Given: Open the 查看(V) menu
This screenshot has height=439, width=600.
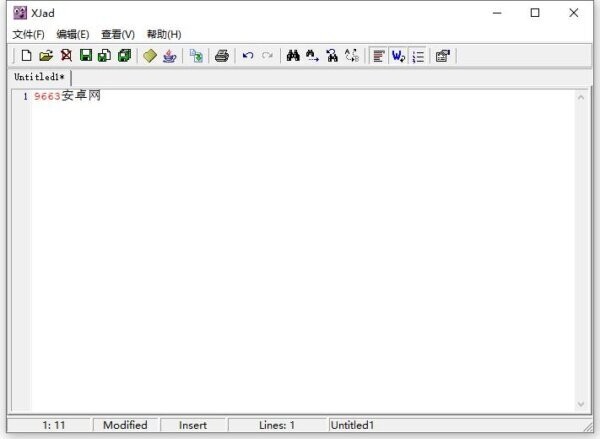Looking at the screenshot, I should tap(118, 34).
